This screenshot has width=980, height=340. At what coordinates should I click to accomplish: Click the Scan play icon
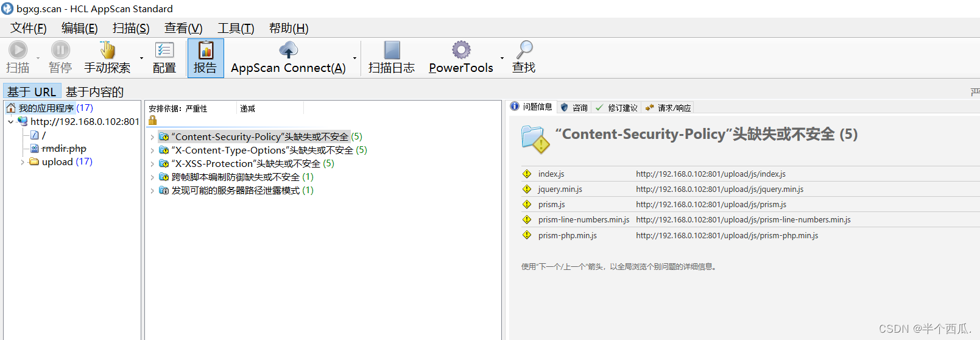click(x=18, y=50)
